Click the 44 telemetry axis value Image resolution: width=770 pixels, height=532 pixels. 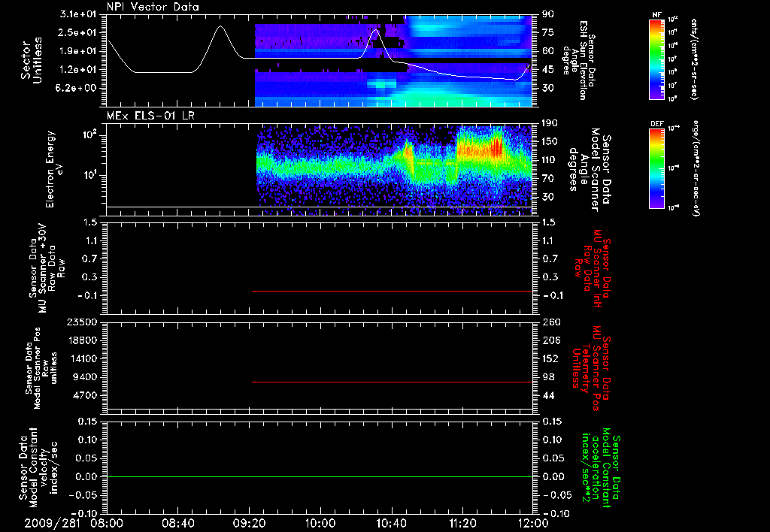tap(548, 395)
